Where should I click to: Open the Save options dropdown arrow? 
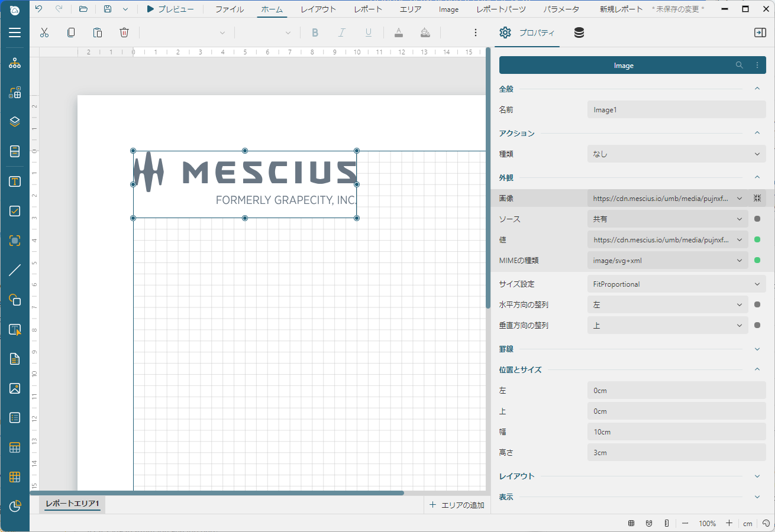point(125,9)
